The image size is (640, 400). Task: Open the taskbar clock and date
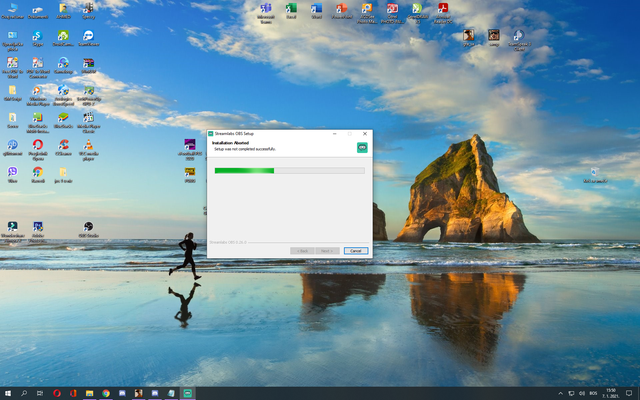click(x=611, y=393)
